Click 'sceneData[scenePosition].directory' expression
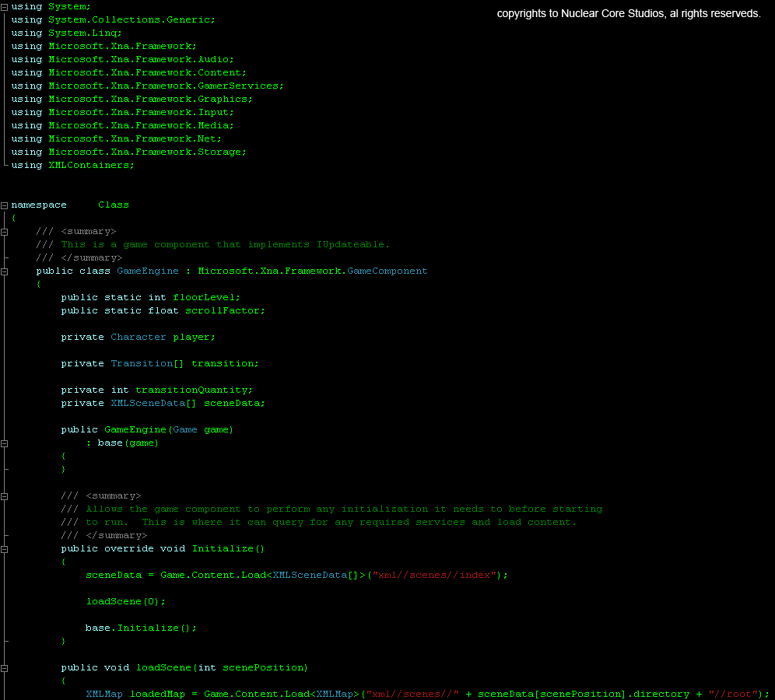Viewport: 775px width, 700px height. (584, 694)
